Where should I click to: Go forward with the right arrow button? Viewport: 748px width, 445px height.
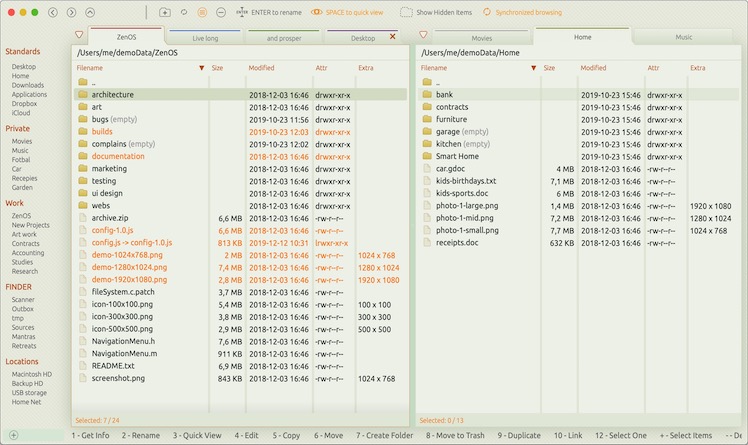(71, 12)
